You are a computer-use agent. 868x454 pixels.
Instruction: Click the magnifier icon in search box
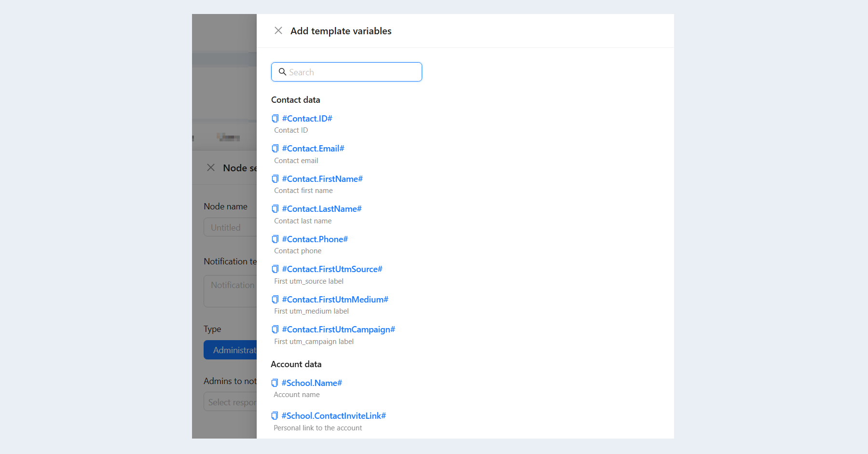click(x=283, y=72)
